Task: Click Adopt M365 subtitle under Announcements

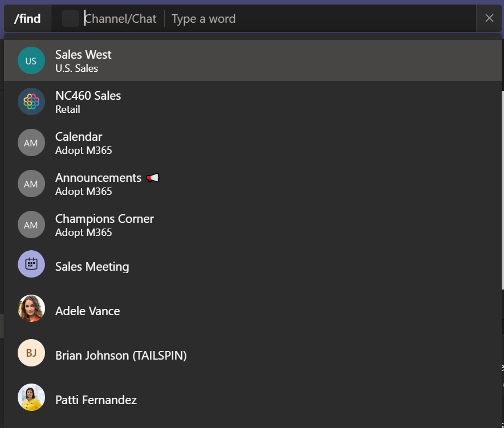Action: [x=84, y=191]
